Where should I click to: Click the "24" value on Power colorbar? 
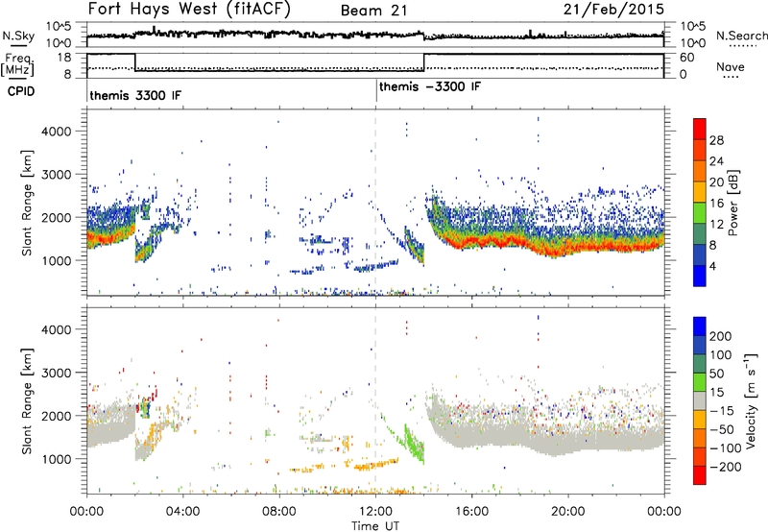[x=716, y=161]
